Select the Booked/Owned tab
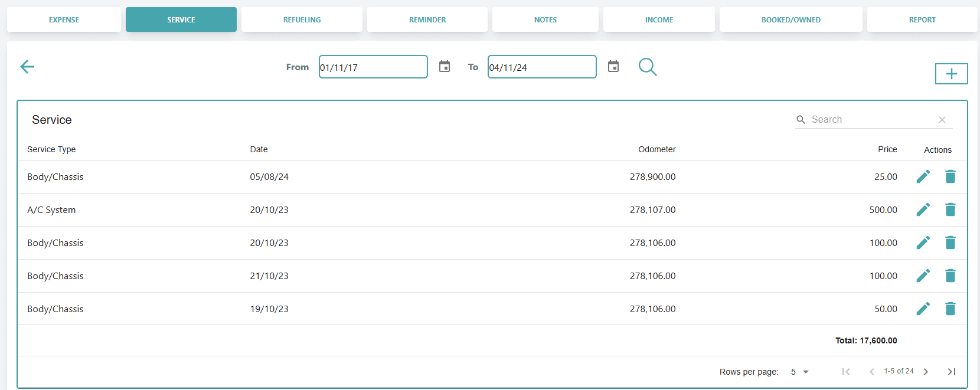 tap(790, 19)
